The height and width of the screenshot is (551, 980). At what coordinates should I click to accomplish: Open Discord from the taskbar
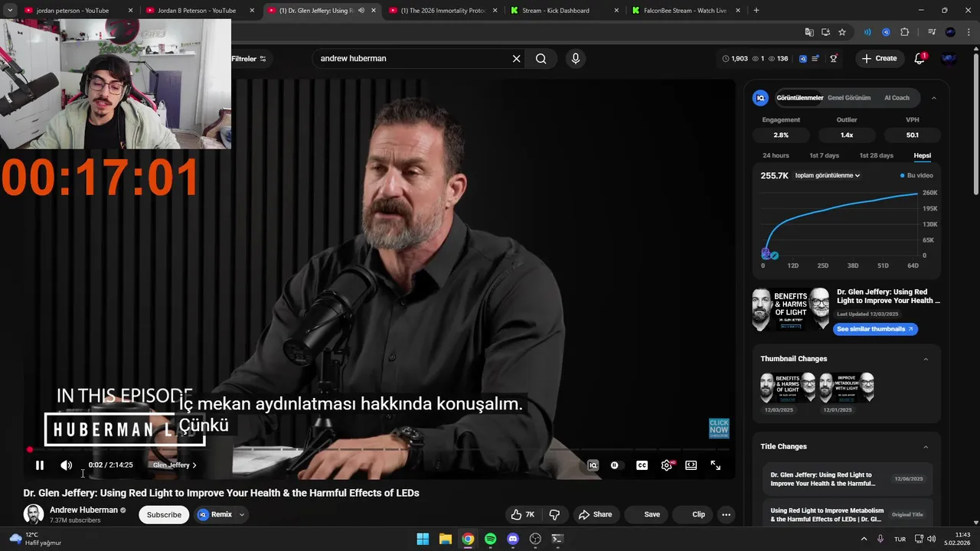[x=513, y=539]
